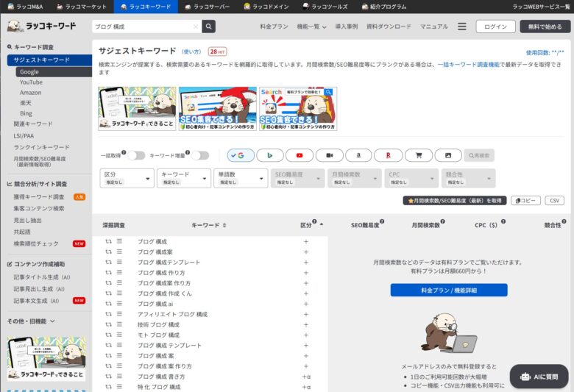Open 関連キーワード in the sidebar

click(x=33, y=124)
